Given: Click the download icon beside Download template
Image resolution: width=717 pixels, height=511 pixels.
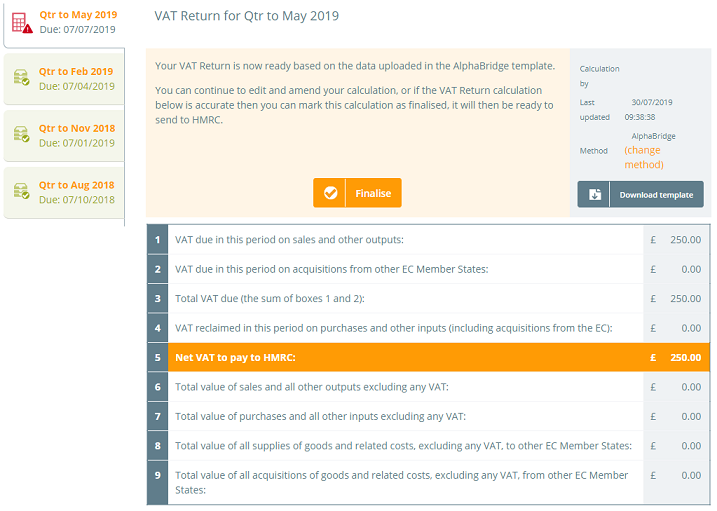Looking at the screenshot, I should [594, 195].
